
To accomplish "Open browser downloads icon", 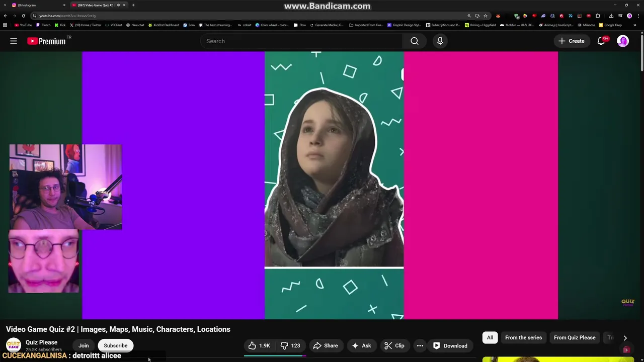I will (611, 16).
